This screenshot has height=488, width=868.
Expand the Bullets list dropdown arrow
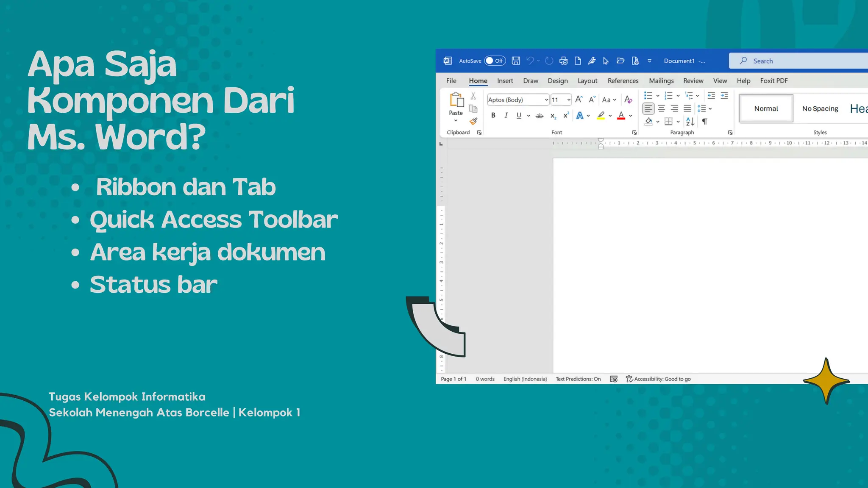click(x=658, y=95)
